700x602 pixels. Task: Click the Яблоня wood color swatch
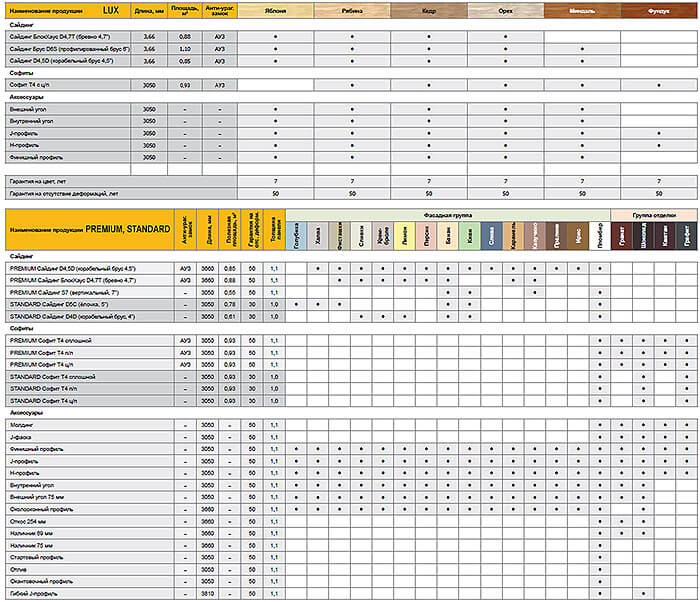click(275, 11)
